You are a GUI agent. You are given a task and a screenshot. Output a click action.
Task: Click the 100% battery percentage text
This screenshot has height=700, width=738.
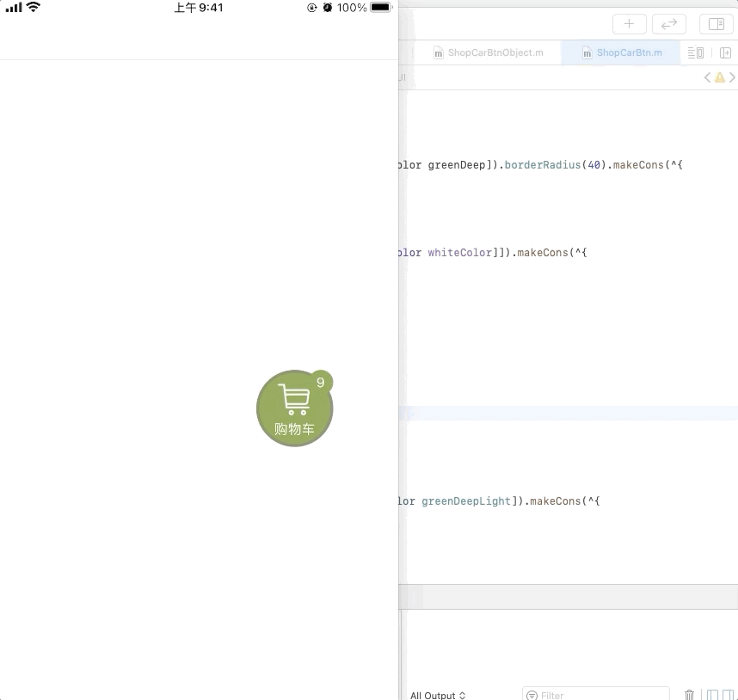point(352,8)
